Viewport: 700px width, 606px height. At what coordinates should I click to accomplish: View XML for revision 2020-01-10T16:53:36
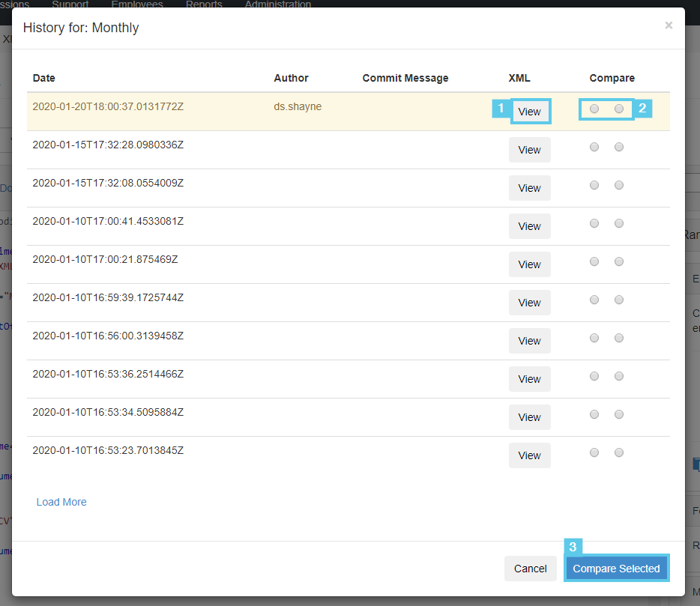point(529,379)
